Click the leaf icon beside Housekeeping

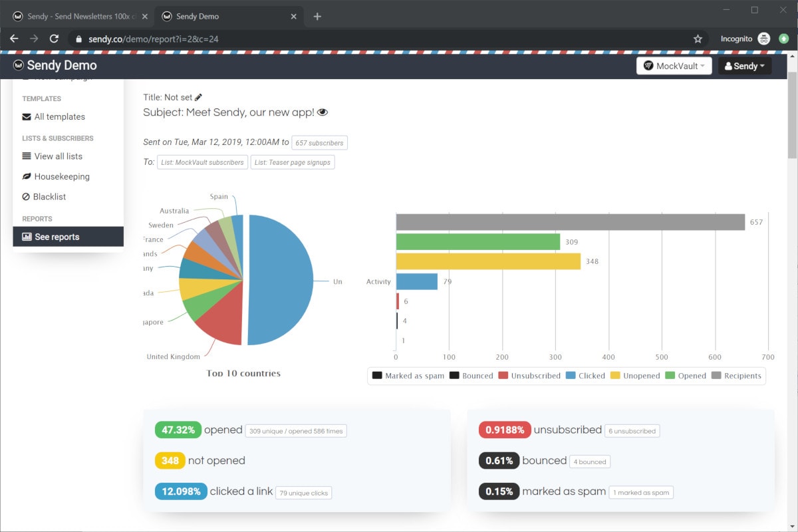[27, 177]
